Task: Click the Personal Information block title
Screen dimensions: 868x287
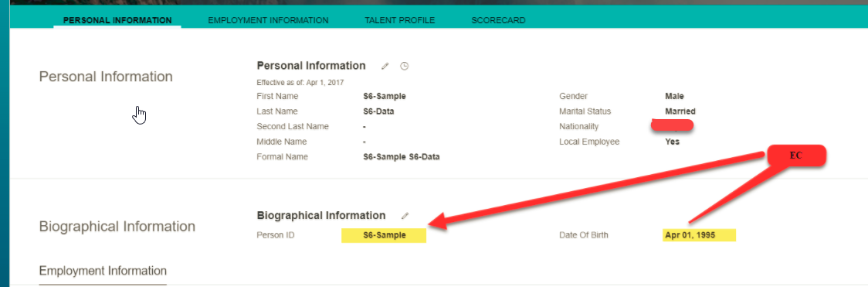Action: [311, 66]
